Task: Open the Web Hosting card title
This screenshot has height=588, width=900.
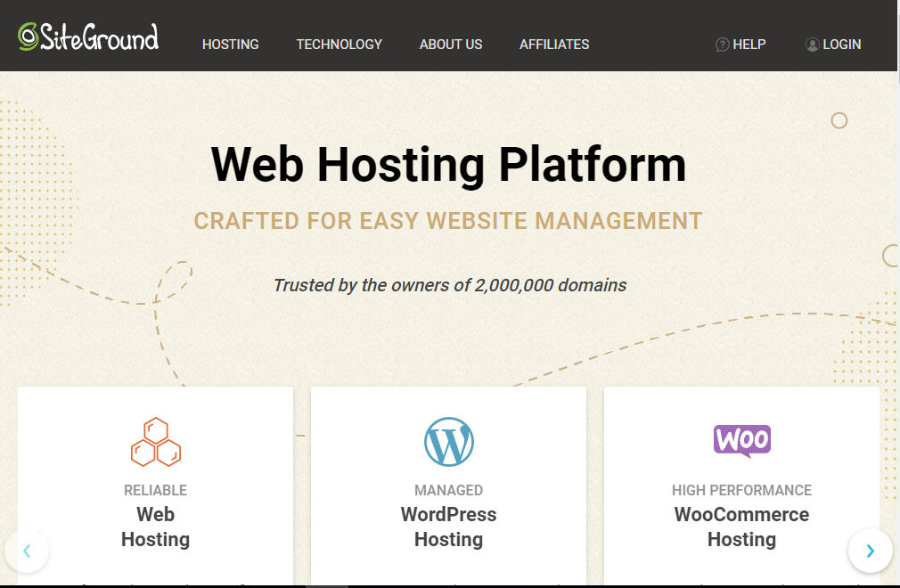Action: tap(156, 527)
